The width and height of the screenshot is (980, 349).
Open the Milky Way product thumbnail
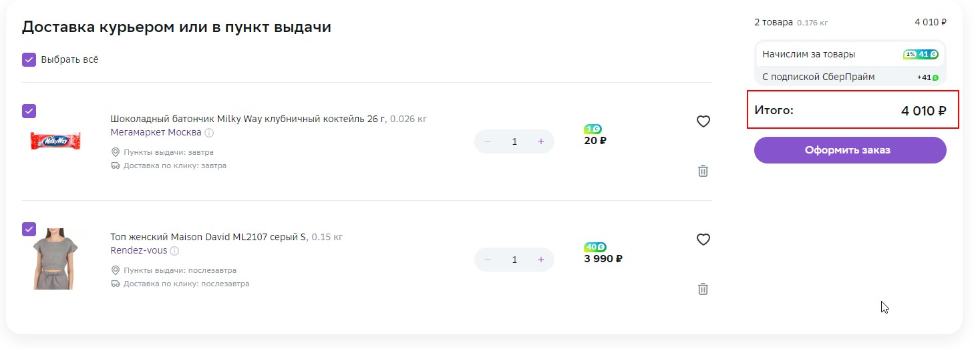(x=55, y=141)
